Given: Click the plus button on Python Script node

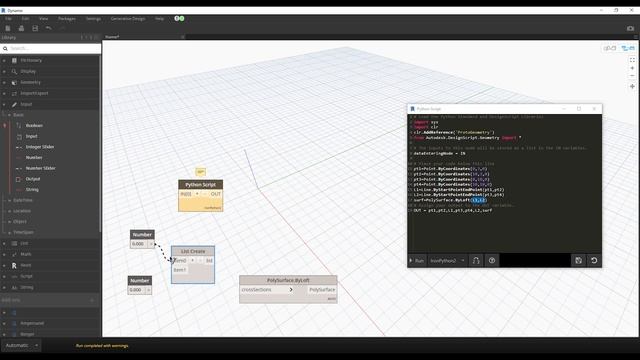Looking at the screenshot, I should 197,194.
